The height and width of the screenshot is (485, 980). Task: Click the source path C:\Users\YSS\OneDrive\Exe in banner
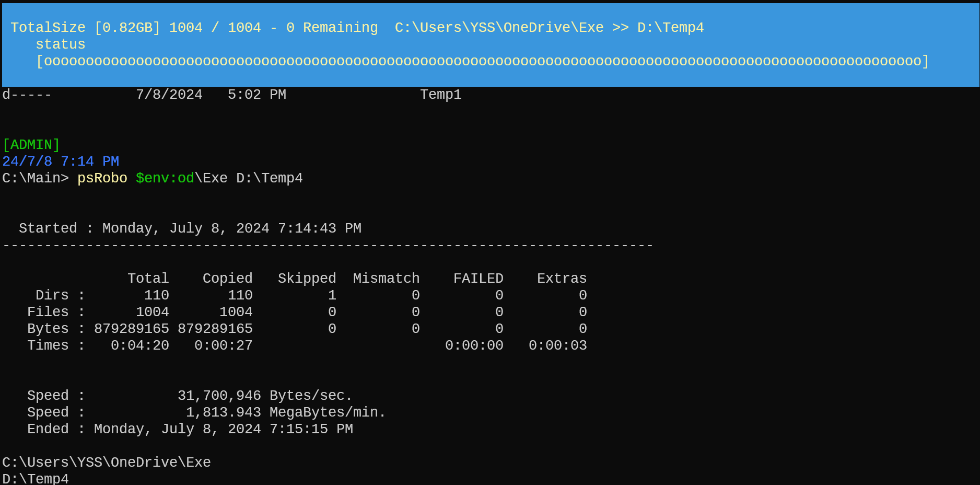click(x=499, y=28)
